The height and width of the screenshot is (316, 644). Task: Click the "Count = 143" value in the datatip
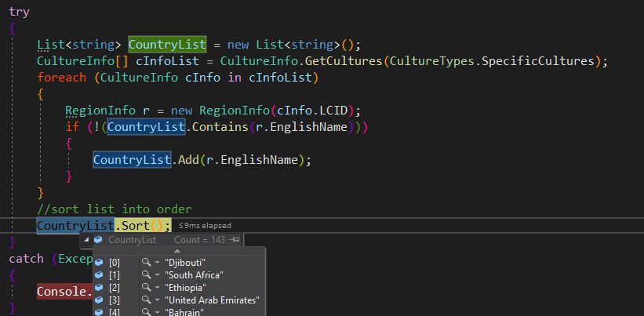pos(199,240)
